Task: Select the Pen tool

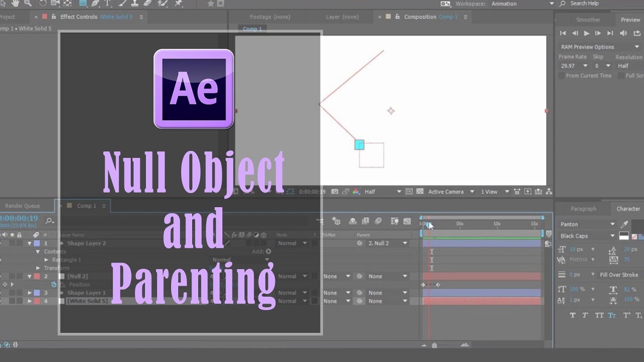Action: [95, 3]
